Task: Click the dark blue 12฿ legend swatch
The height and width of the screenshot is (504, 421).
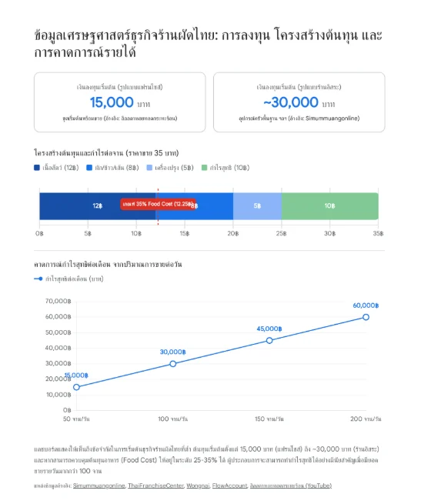Action: tap(37, 168)
